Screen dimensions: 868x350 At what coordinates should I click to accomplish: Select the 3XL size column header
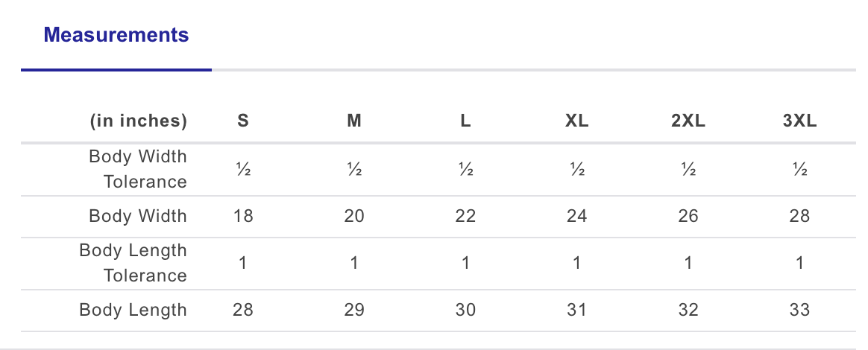(x=799, y=121)
